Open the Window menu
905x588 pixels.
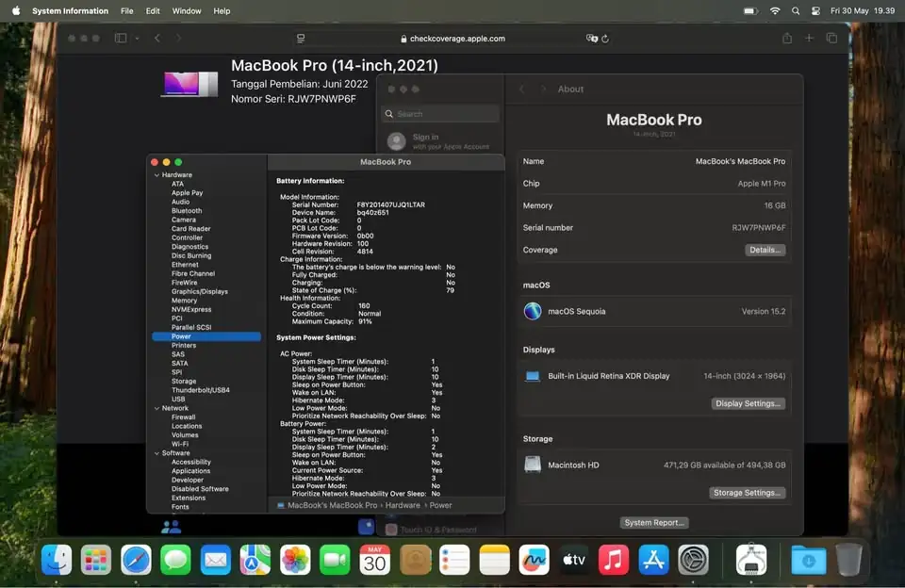(187, 11)
